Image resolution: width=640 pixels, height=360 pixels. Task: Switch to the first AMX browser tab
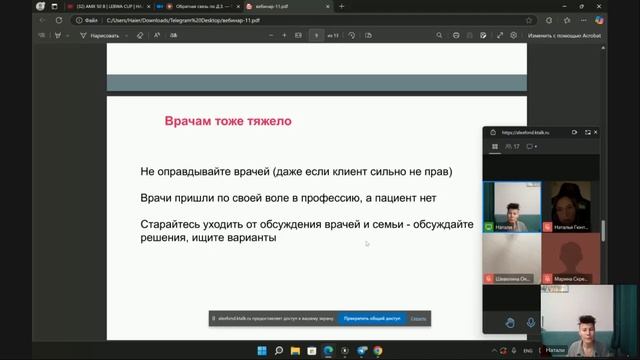click(x=109, y=7)
